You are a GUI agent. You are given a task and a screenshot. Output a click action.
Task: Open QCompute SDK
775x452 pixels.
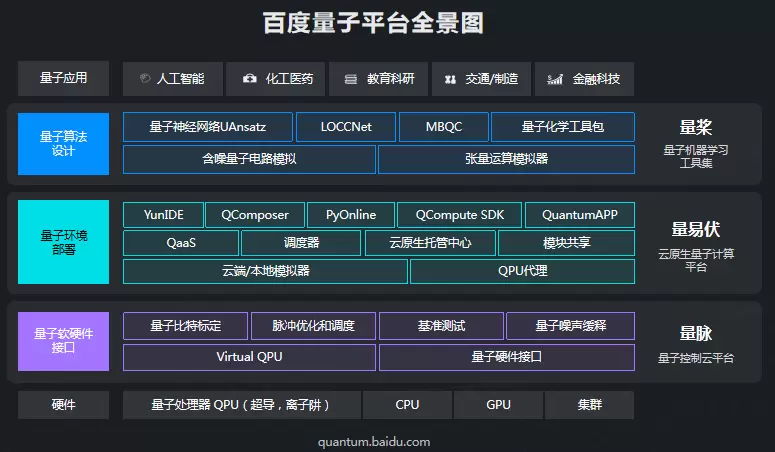point(459,215)
